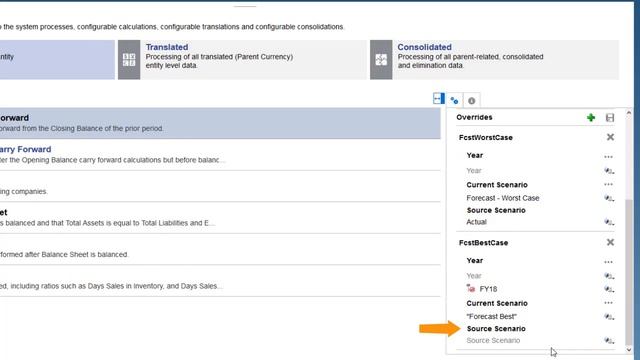Click the Overrides panel title
This screenshot has height=360, width=640.
tap(474, 117)
